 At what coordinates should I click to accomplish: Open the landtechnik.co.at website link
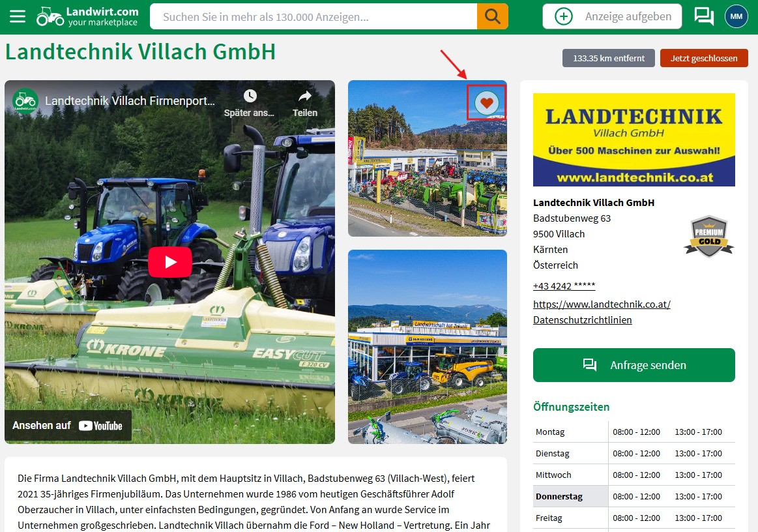[x=602, y=304]
